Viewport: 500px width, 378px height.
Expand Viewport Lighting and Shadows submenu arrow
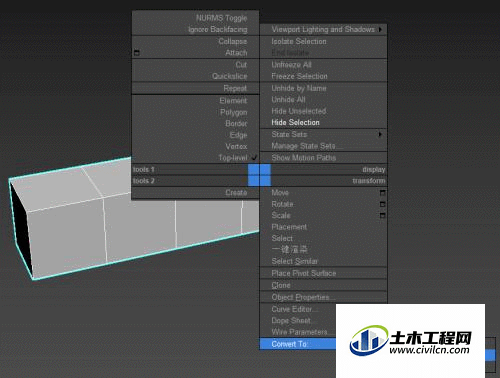coord(380,29)
